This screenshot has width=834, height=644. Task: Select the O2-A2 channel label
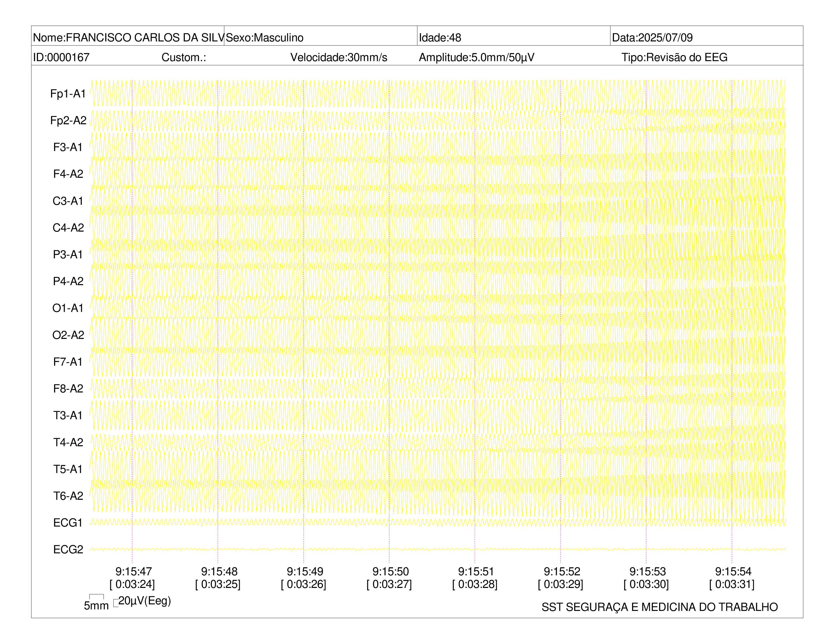click(68, 335)
